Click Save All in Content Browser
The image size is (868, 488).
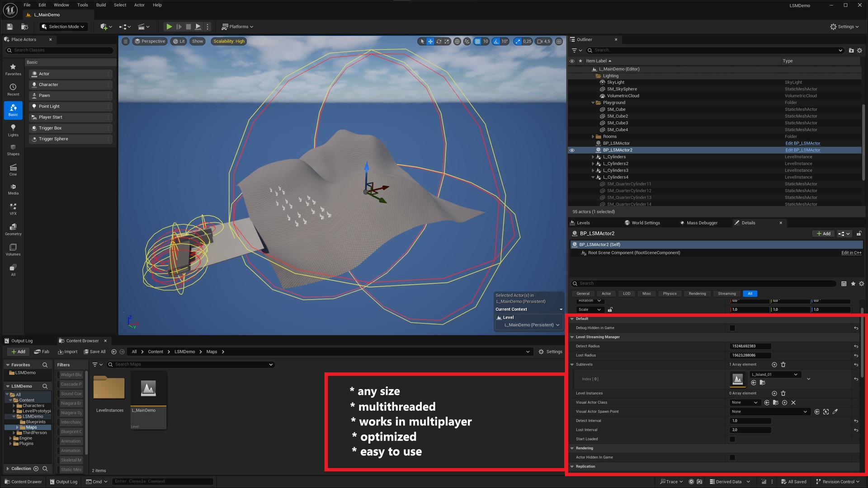tap(94, 352)
